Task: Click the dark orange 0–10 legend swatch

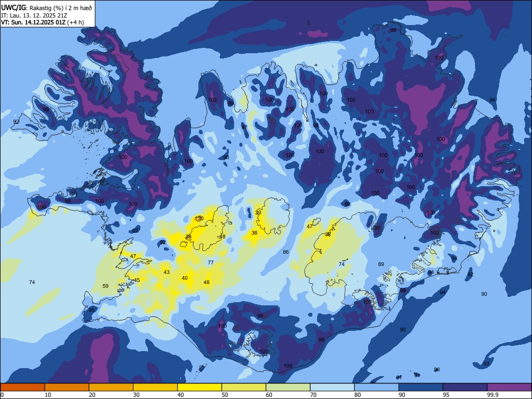Action: (x=22, y=387)
